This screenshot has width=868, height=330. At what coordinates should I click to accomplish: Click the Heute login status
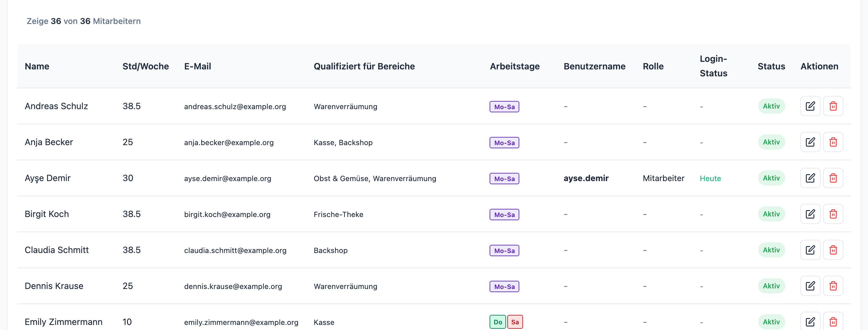[710, 178]
